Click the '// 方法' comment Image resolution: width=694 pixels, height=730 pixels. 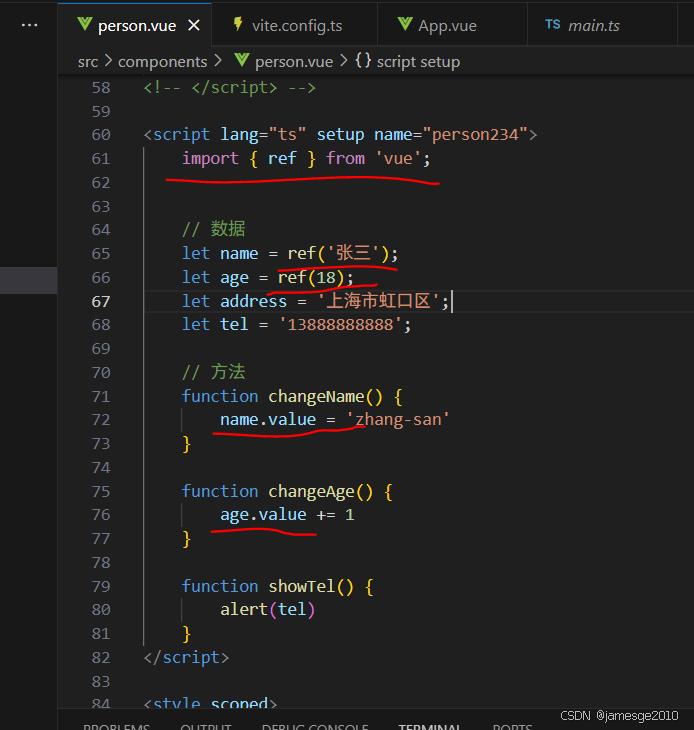coord(214,372)
